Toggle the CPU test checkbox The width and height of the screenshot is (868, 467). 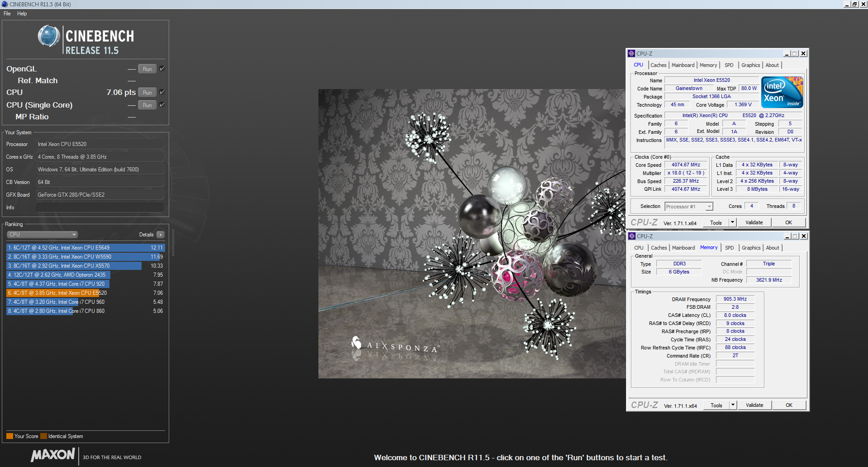[x=162, y=92]
